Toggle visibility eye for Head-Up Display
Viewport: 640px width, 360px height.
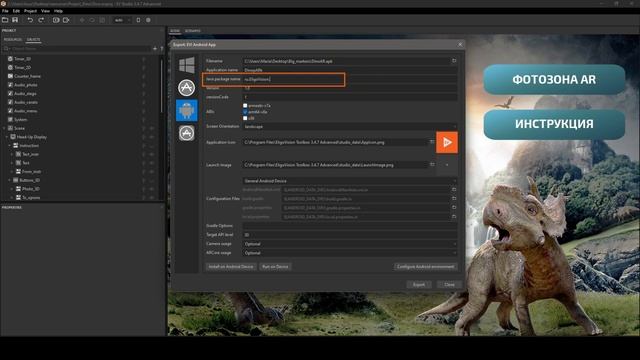point(151,137)
